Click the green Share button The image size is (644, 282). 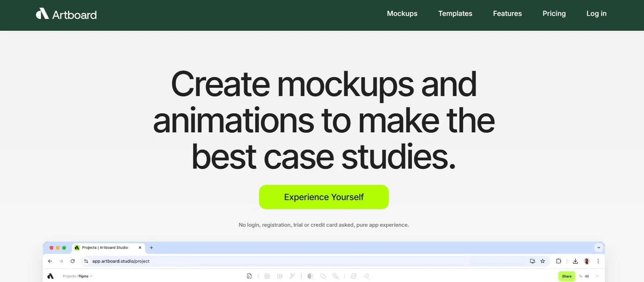point(567,276)
